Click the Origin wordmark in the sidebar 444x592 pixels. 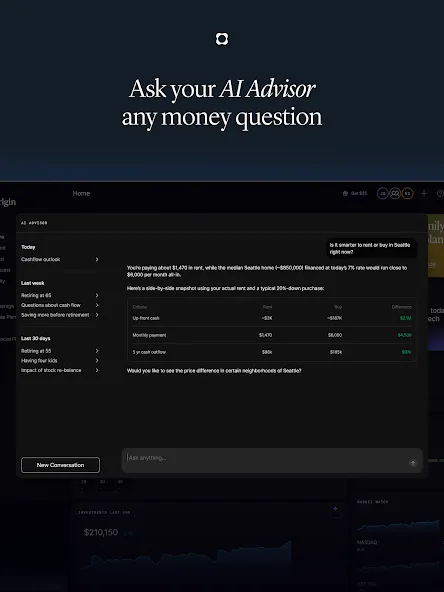[x=8, y=202]
